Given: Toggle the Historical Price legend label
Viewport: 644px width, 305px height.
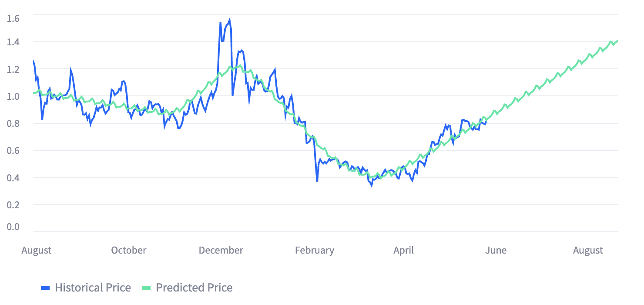Looking at the screenshot, I should coord(93,288).
